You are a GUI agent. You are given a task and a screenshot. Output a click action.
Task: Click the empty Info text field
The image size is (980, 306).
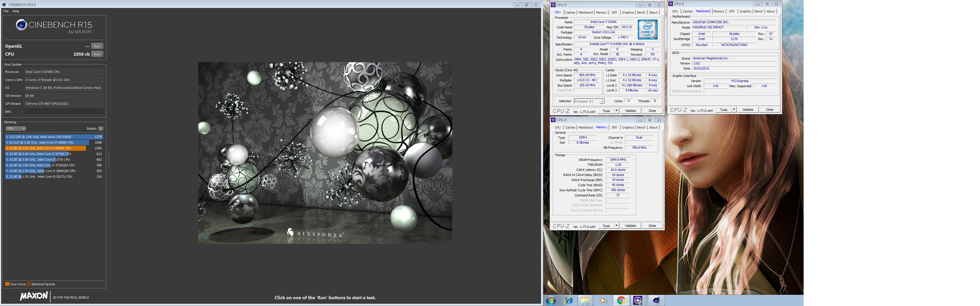pos(63,112)
